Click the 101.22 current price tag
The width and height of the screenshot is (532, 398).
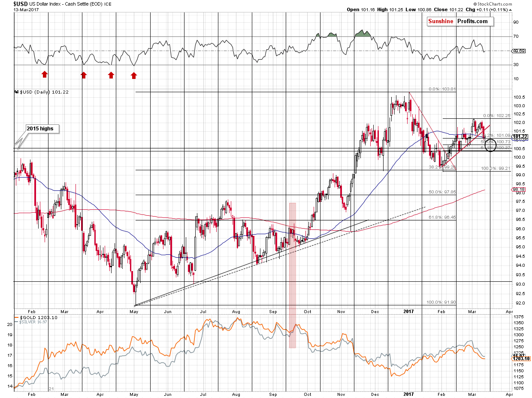(519, 137)
